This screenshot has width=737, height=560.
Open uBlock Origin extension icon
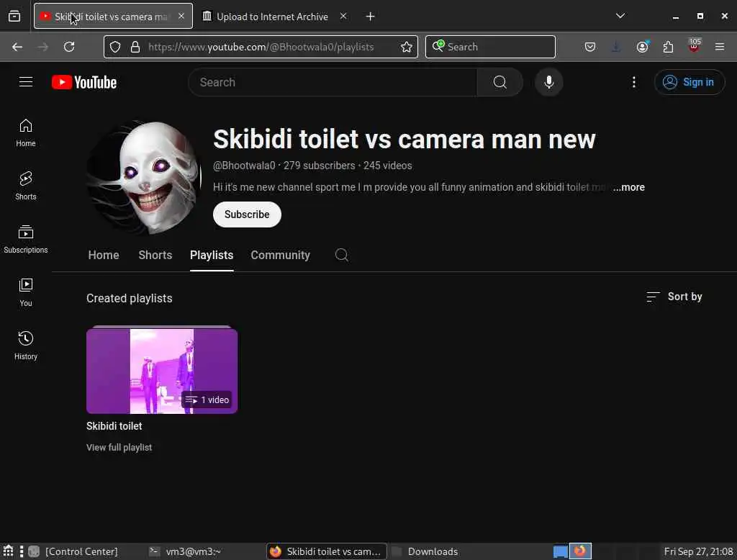click(694, 45)
